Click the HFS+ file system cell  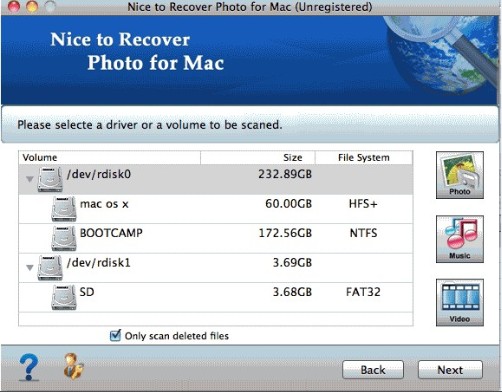click(363, 204)
